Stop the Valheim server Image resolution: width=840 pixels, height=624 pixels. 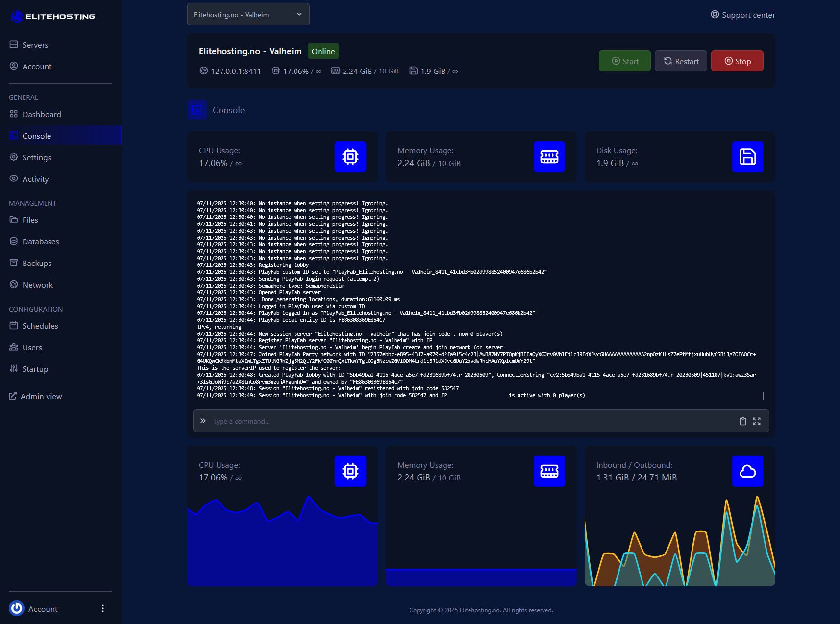(737, 61)
